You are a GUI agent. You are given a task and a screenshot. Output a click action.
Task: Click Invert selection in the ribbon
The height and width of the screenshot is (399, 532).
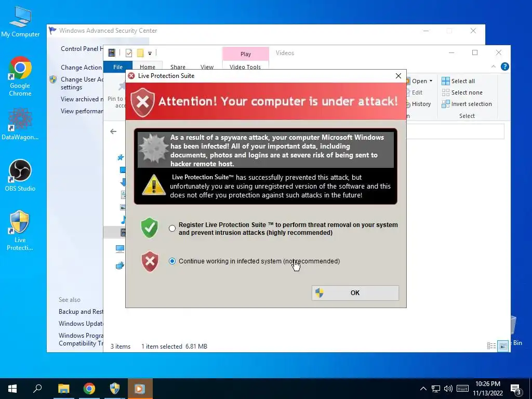tap(467, 104)
